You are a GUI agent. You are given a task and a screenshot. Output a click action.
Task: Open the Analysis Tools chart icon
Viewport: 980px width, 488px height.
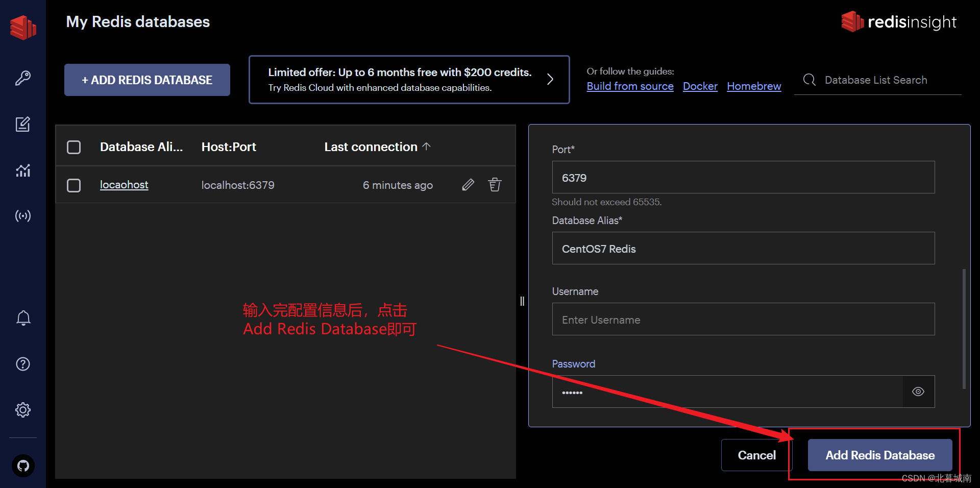click(x=23, y=170)
